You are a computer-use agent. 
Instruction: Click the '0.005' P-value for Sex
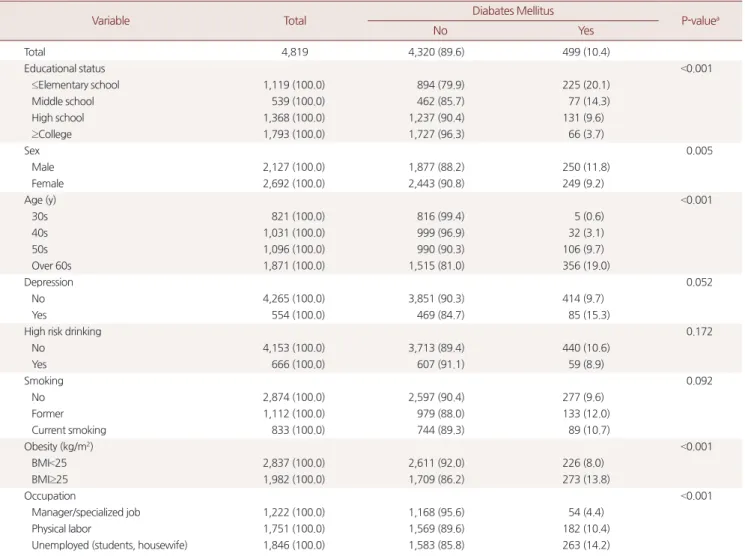click(x=699, y=151)
